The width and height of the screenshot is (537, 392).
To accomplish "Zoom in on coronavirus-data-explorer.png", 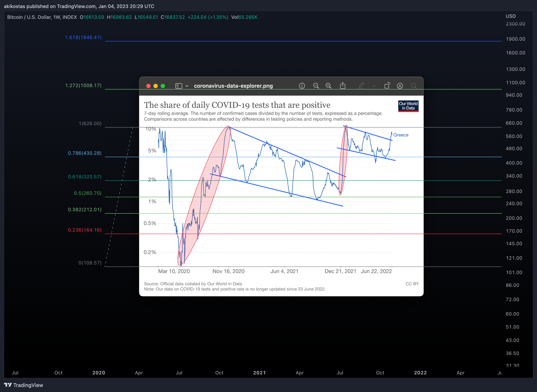I will coord(328,86).
